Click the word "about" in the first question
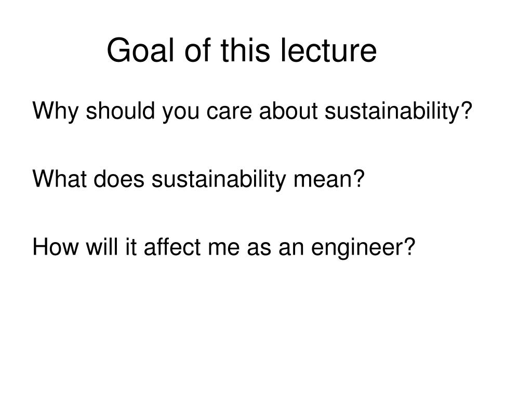Screen dimensions: 532x399 pyautogui.click(x=288, y=111)
